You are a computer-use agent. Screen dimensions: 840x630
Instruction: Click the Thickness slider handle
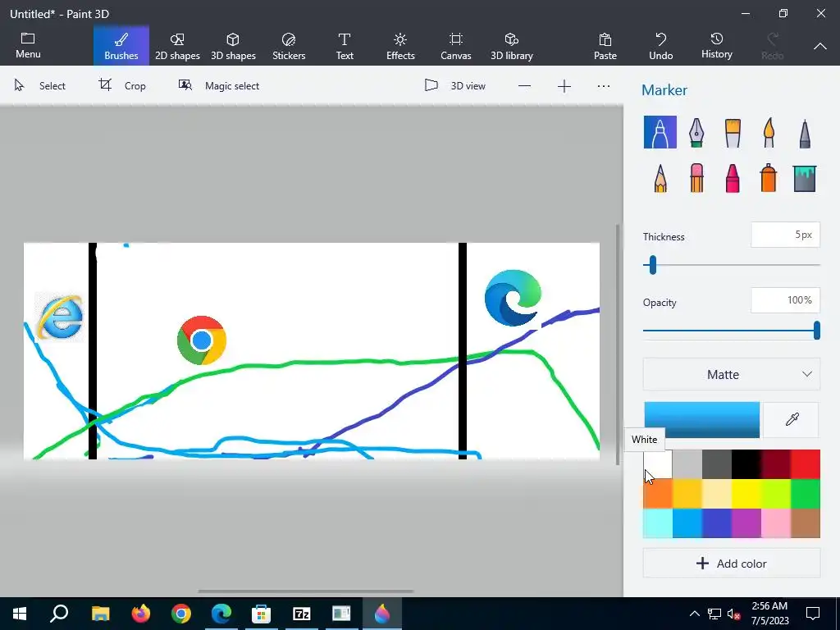pos(652,265)
